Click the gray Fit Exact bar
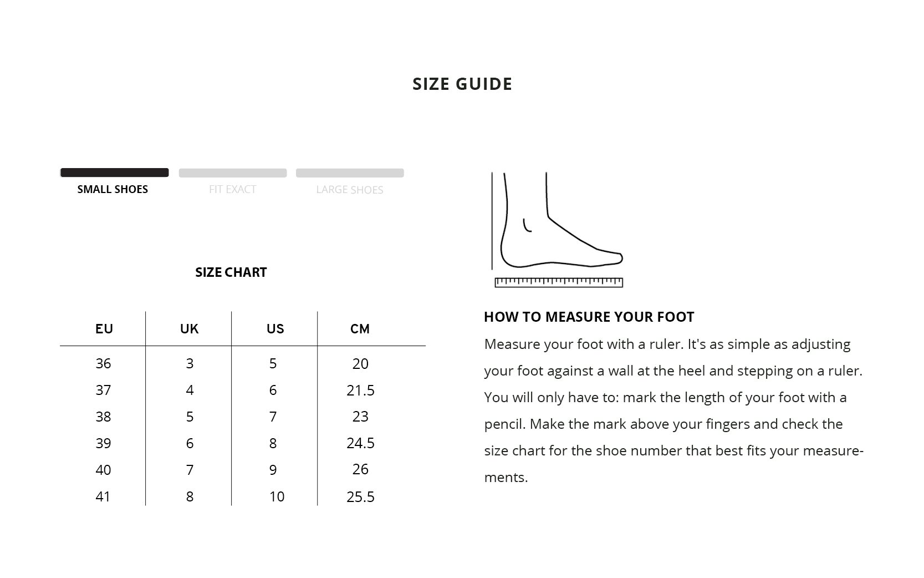This screenshot has height=578, width=924. 232,173
